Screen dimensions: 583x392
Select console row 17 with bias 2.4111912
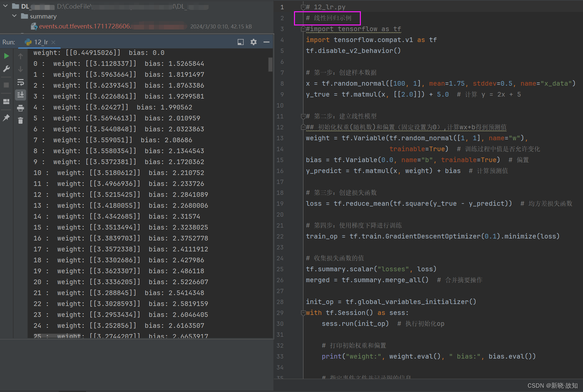pos(121,249)
